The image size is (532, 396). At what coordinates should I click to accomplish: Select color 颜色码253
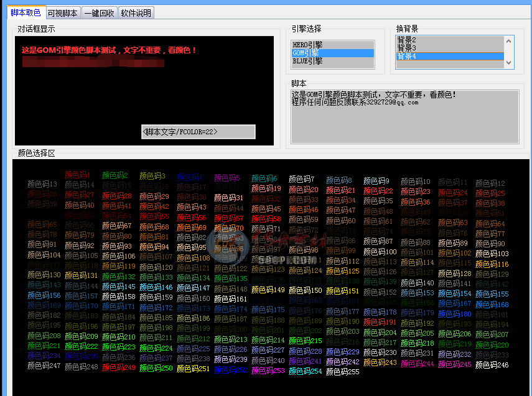tap(268, 371)
